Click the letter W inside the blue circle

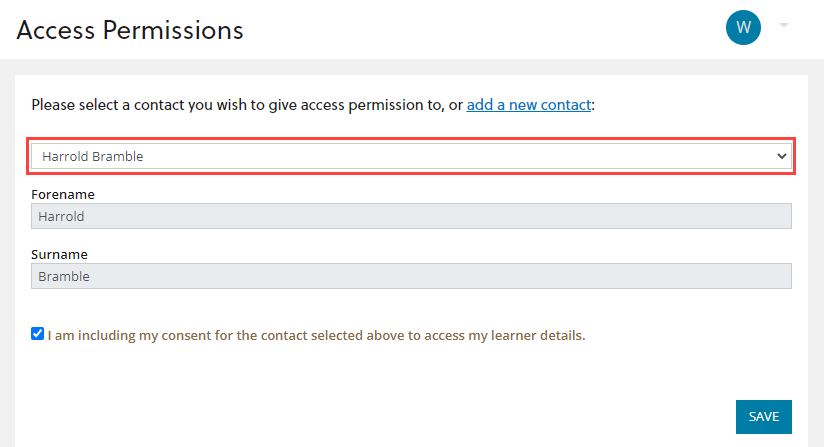(x=743, y=27)
